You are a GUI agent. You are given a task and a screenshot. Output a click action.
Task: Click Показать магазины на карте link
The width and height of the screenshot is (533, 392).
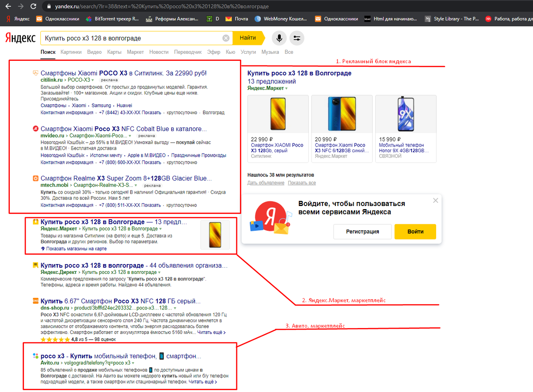pos(76,249)
